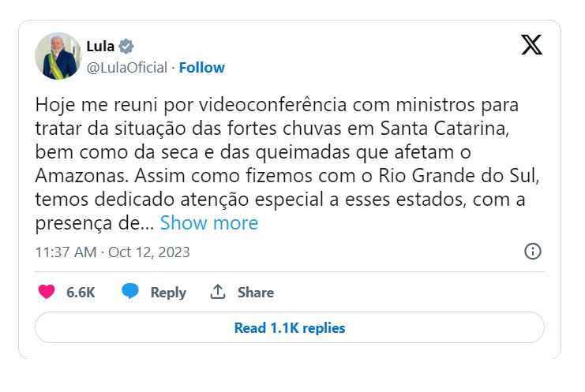Click the 6.6K likes count

pos(81,293)
